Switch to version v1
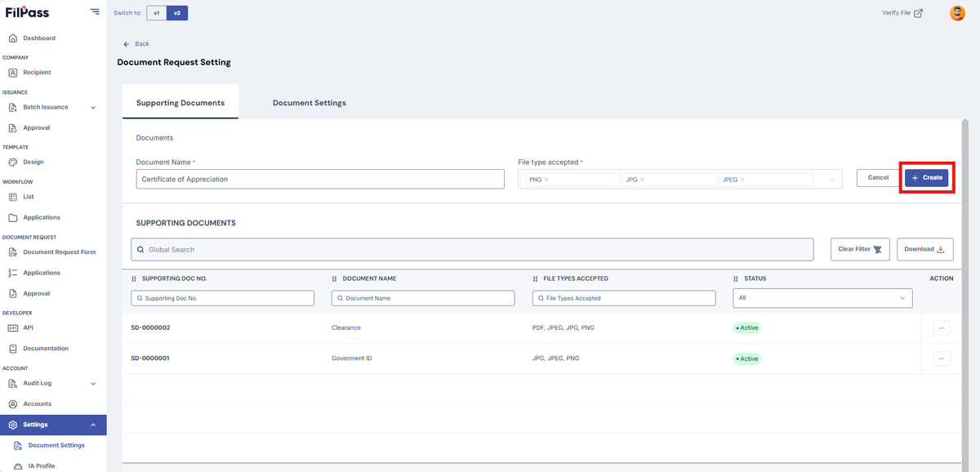Viewport: 980px width, 472px height. [157, 13]
